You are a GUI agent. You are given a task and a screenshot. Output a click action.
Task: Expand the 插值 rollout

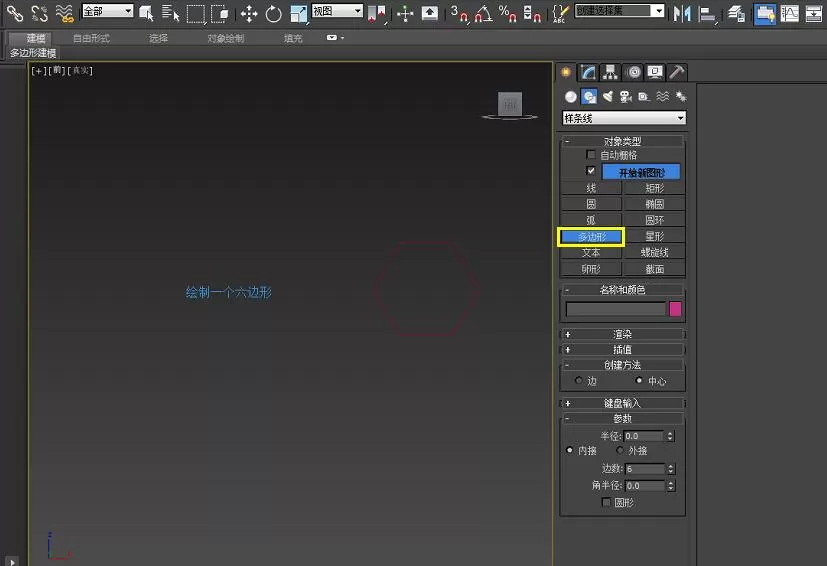[x=622, y=350]
